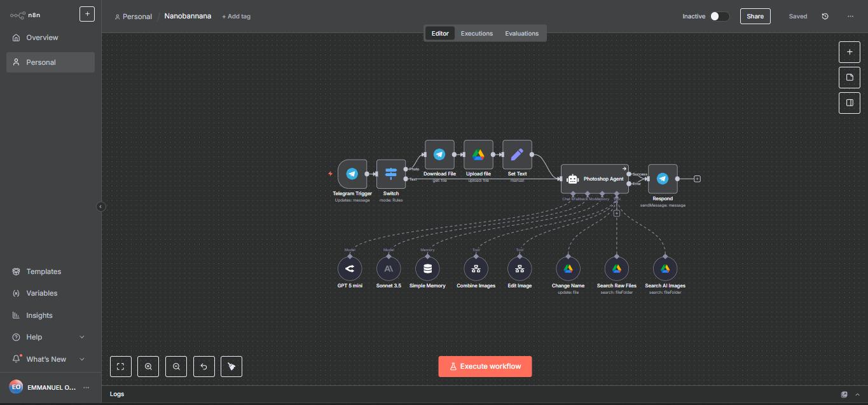Toggle the workflow Inactive switch
Image resolution: width=868 pixels, height=405 pixels.
pos(719,17)
